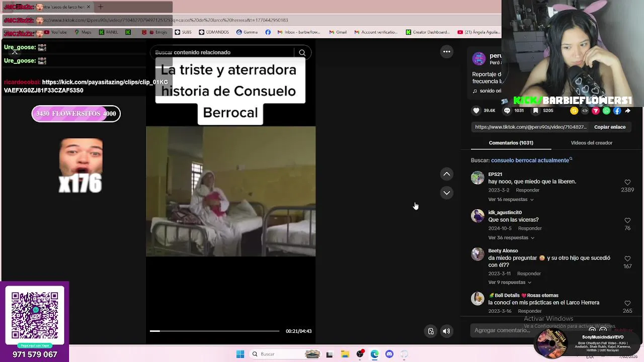Expand 'Ver 36 respuestas' replies

[511, 238]
